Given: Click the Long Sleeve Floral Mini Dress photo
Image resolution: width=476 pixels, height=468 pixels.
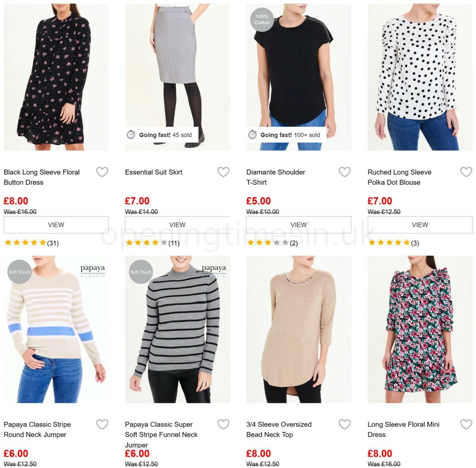Looking at the screenshot, I should tap(419, 333).
